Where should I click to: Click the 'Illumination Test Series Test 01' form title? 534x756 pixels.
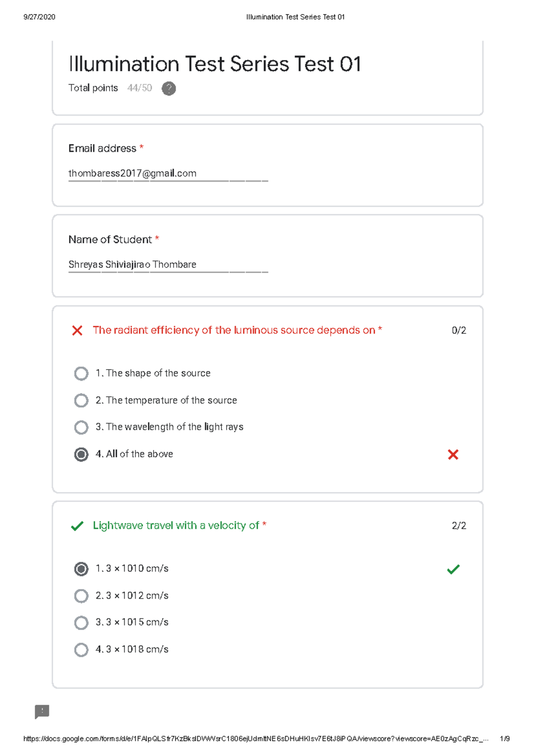click(x=214, y=64)
